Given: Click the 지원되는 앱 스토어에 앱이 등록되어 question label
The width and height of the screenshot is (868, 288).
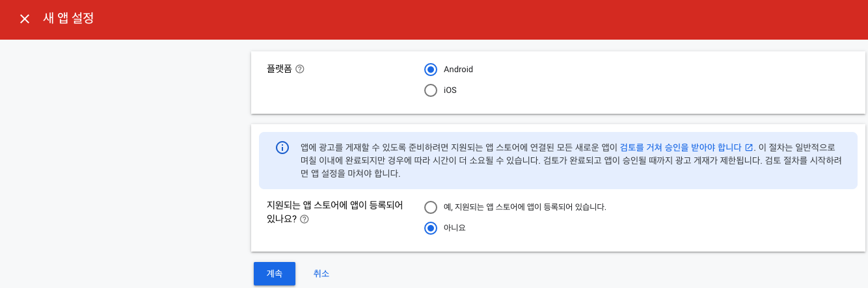Looking at the screenshot, I should click(x=335, y=212).
